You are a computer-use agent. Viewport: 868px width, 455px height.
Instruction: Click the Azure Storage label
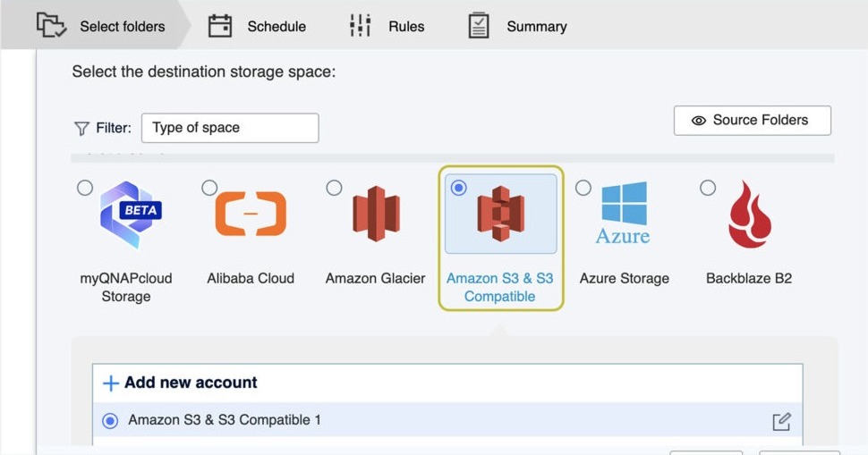pyautogui.click(x=624, y=278)
